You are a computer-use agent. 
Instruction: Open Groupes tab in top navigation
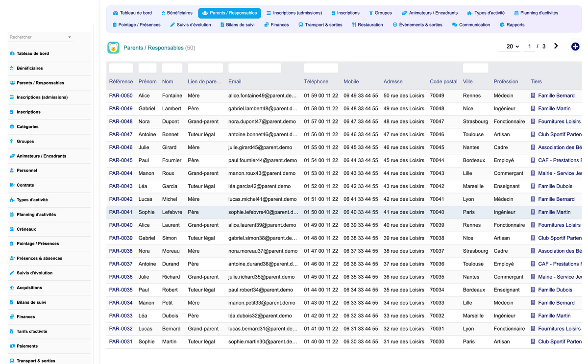tap(380, 13)
